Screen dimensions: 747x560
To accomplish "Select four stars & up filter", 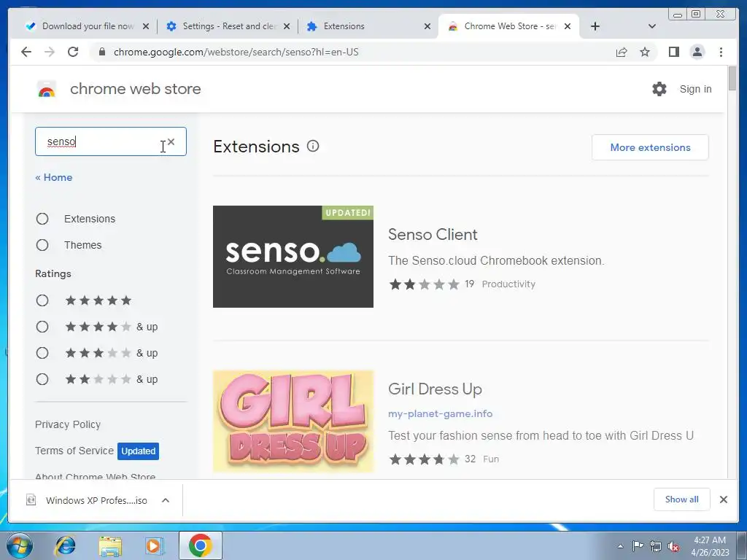I will (42, 327).
